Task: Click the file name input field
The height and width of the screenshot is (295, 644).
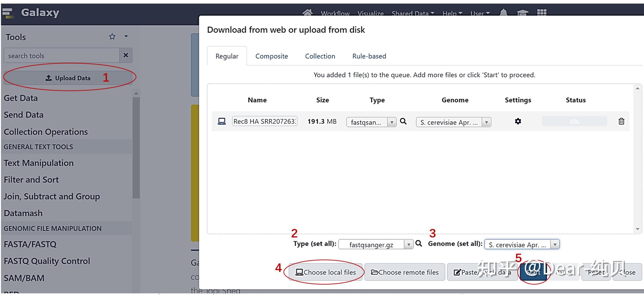Action: click(x=265, y=121)
